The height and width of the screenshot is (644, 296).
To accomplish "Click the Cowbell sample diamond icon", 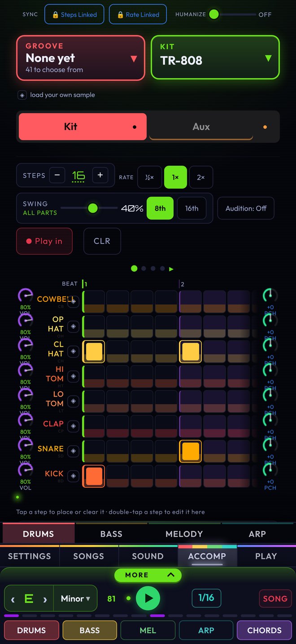I will (x=73, y=302).
